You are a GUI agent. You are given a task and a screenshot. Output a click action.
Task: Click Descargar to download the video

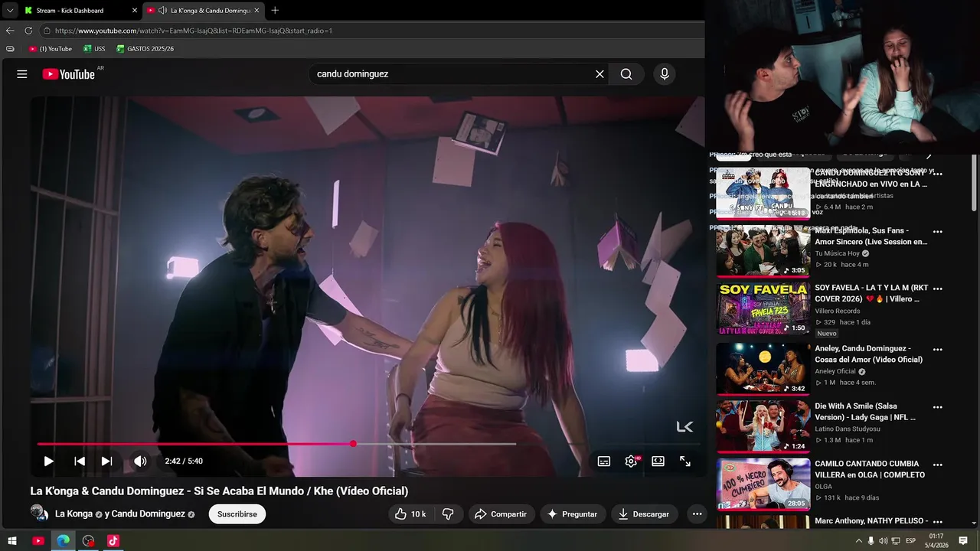pos(644,514)
